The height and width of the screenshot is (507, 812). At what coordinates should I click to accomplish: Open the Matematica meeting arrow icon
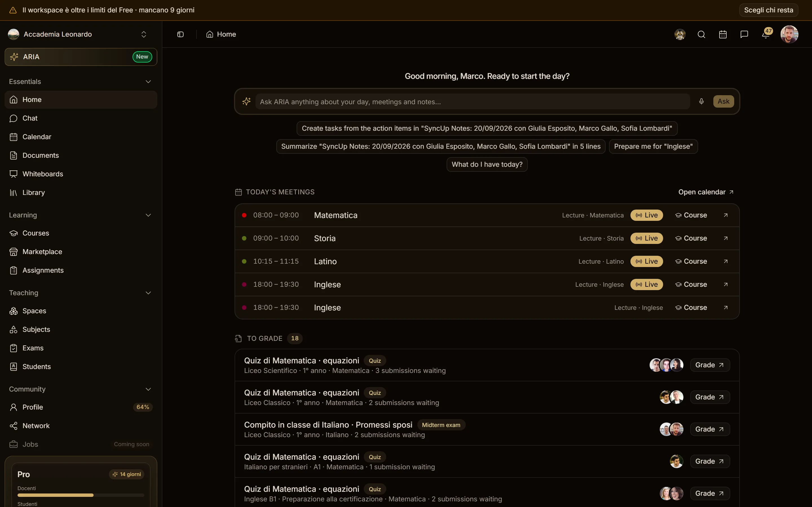click(725, 215)
